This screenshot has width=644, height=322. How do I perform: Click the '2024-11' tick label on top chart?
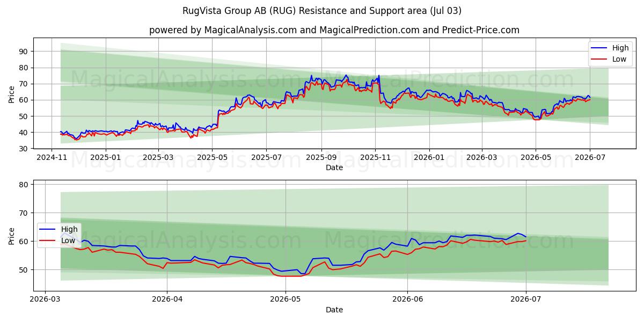pos(51,157)
